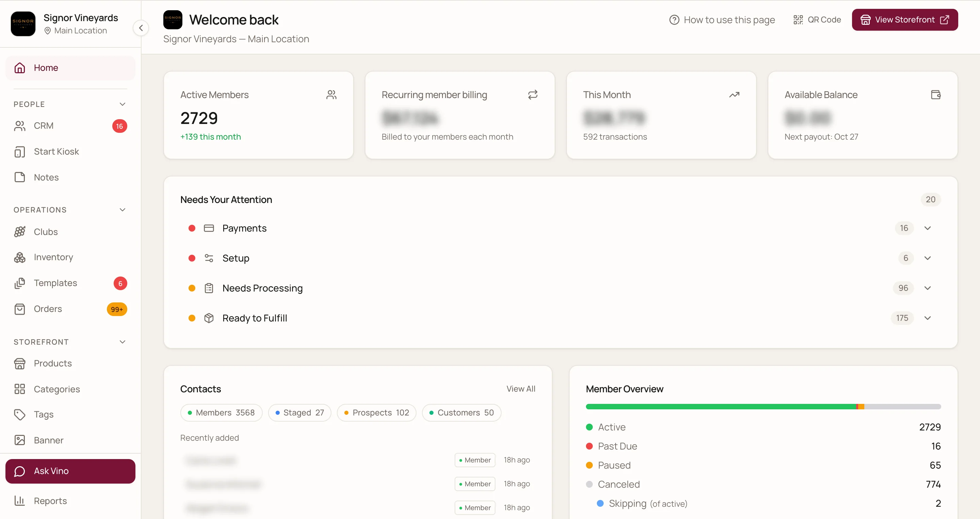Open Categories in the sidebar
Screen dimensions: 980x519
pos(70,389)
